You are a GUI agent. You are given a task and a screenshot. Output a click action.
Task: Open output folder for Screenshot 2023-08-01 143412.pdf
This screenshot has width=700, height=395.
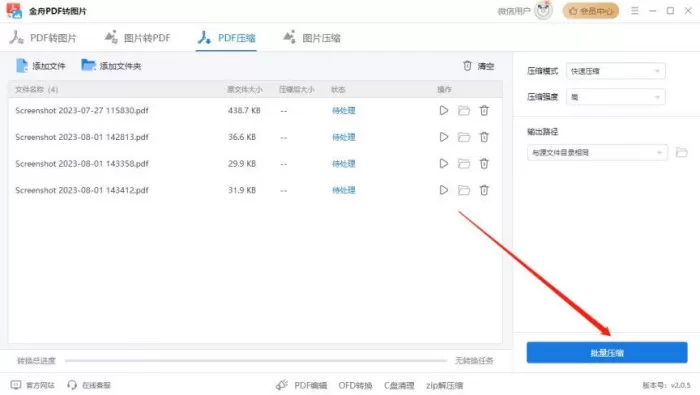[464, 190]
